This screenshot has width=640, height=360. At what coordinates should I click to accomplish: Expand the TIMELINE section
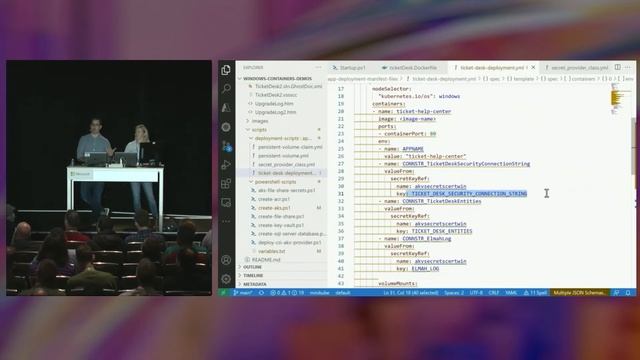pyautogui.click(x=253, y=276)
